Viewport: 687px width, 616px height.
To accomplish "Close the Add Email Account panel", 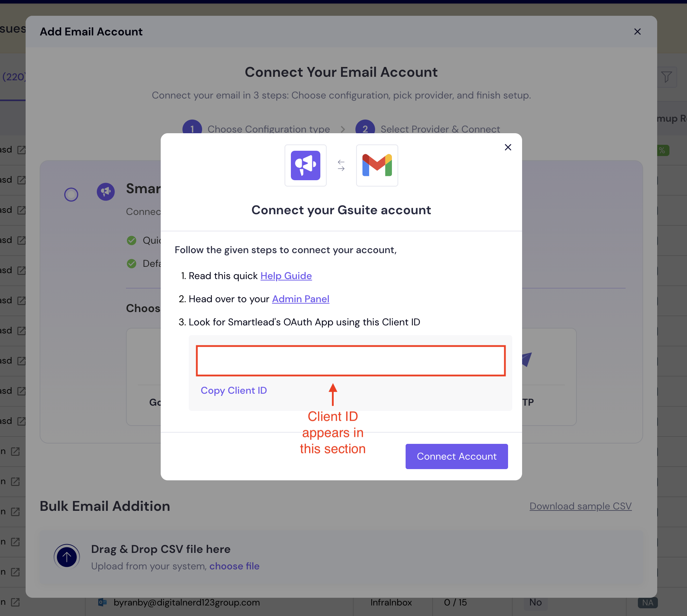I will [637, 32].
